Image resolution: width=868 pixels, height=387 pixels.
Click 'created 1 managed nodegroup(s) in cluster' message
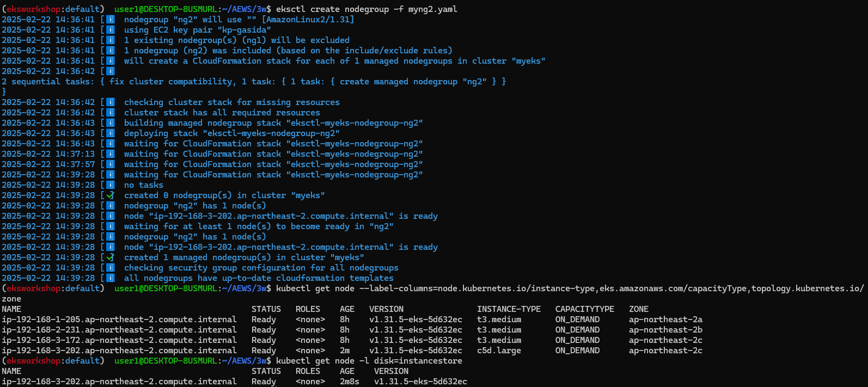coord(244,257)
